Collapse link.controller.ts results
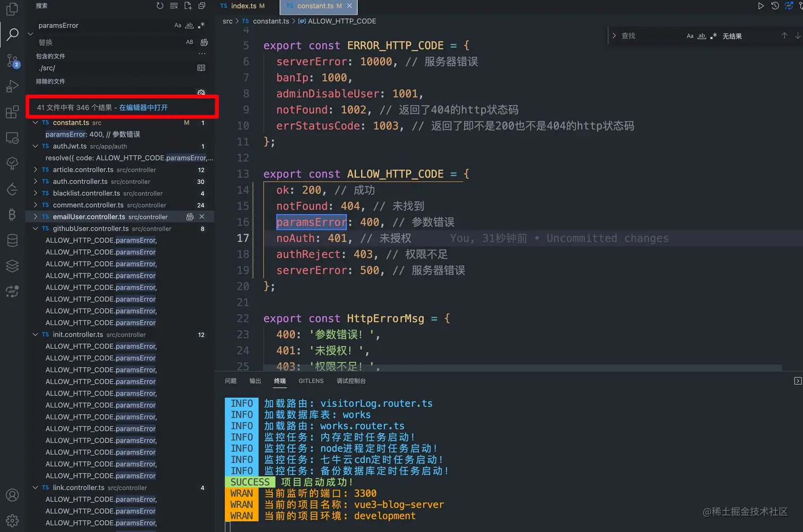This screenshot has width=803, height=532. (x=36, y=487)
